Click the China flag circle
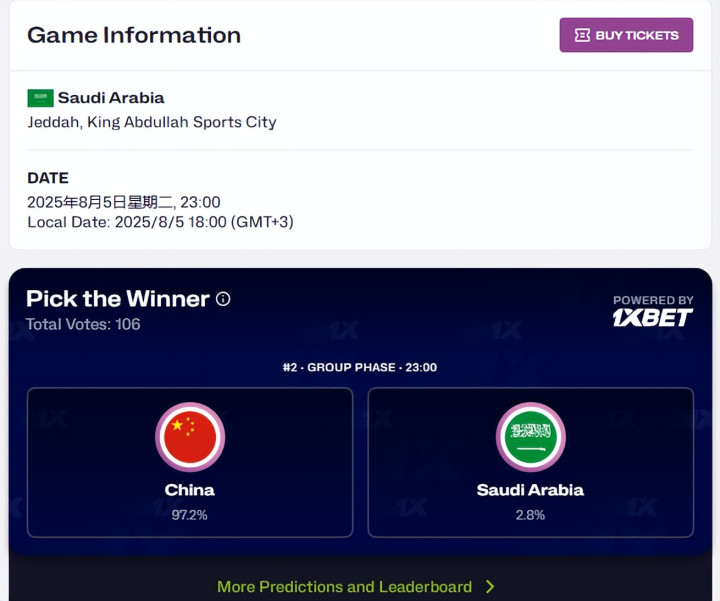720x601 pixels. point(190,437)
